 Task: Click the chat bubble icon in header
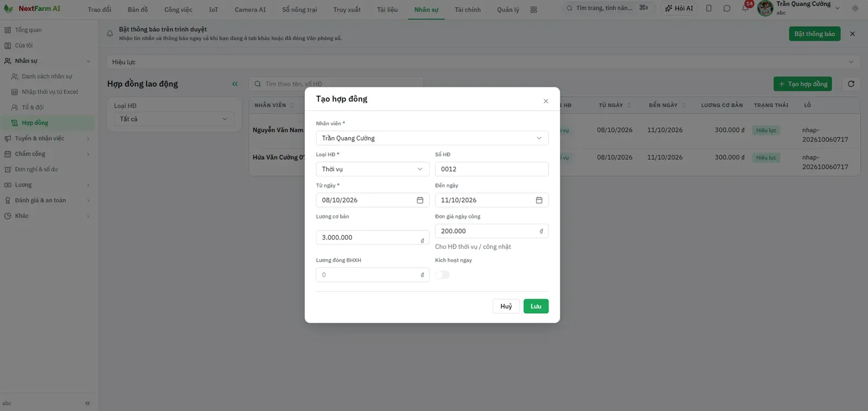pos(727,8)
